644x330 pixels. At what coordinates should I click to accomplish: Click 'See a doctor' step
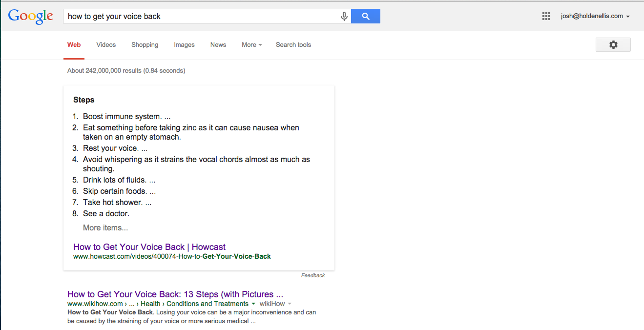[106, 213]
